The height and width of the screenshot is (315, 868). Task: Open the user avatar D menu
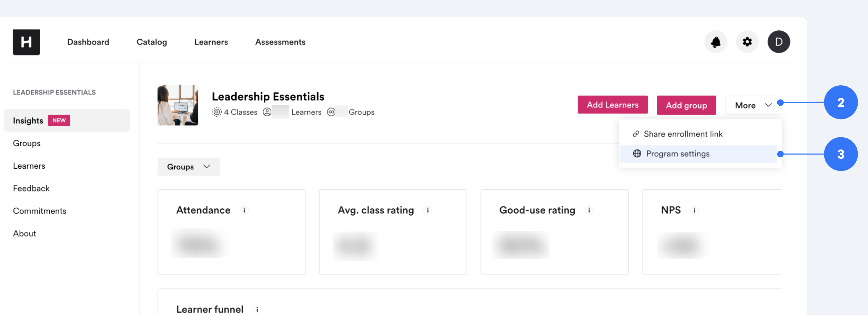coord(779,42)
